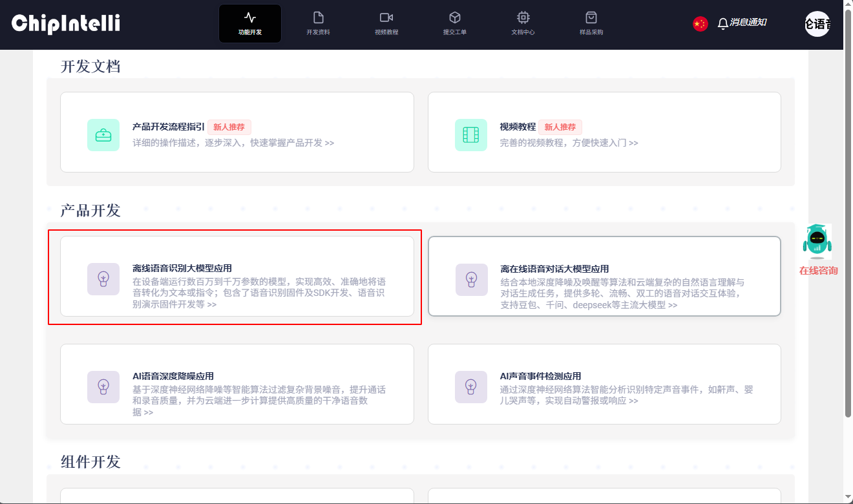Click the 产品开发流程指引 briefcase icon
The width and height of the screenshot is (853, 504).
tap(103, 135)
